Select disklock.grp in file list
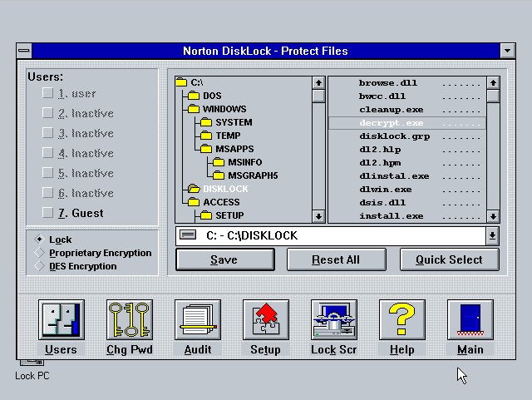 pos(407,136)
